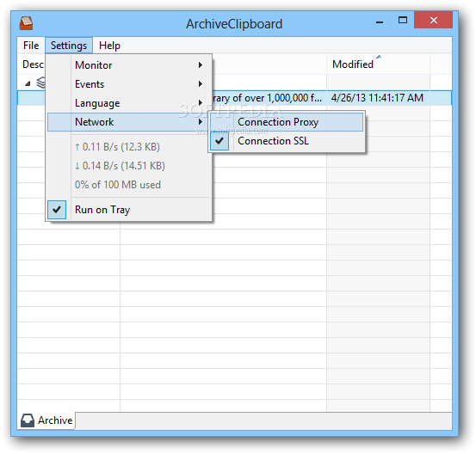
Task: Click the Archive tray icon at bottom
Action: point(28,420)
